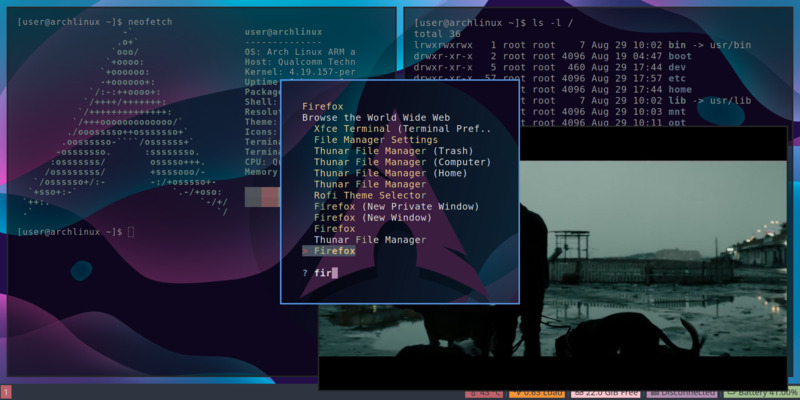Click 'Browse the World Wide Web' description
Viewport: 800px width, 400px height.
click(376, 117)
